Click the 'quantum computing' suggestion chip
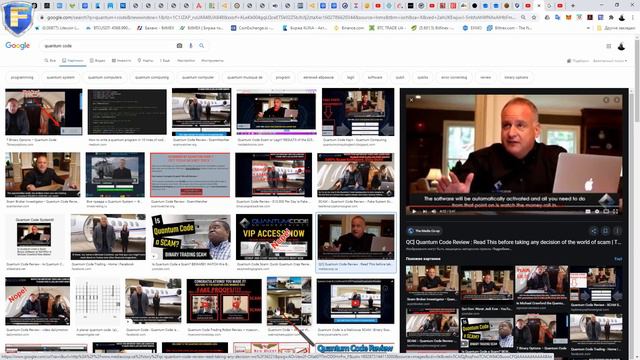This screenshot has height=360, width=640. point(152,77)
